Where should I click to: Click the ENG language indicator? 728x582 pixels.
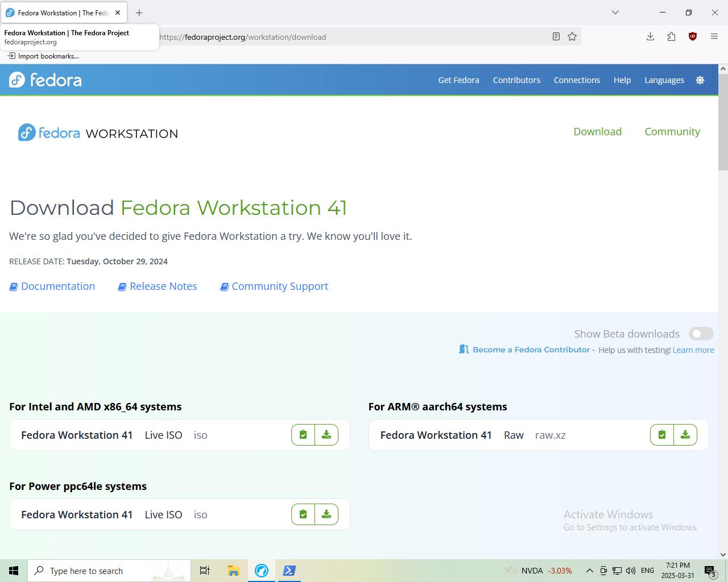click(x=647, y=571)
